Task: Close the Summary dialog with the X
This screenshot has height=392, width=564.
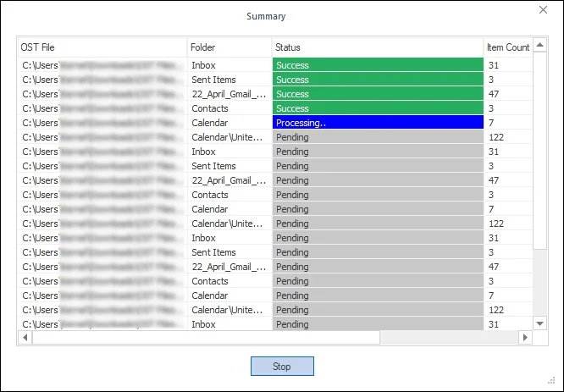Action: point(543,9)
